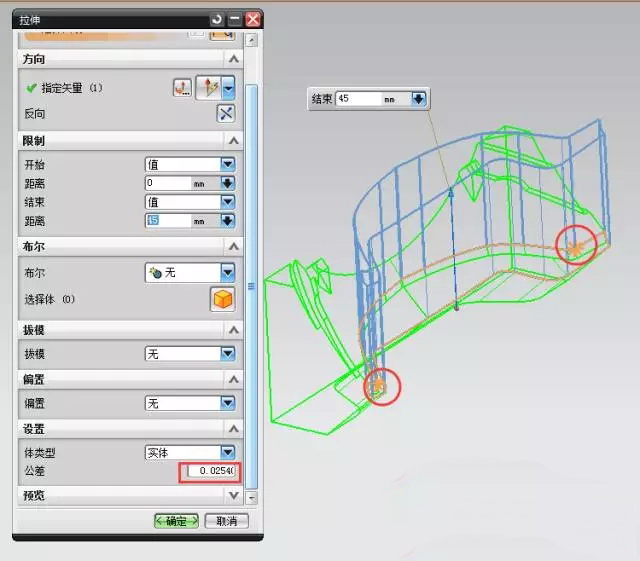
Task: Click the inferred vector direction icon
Action: pos(209,88)
